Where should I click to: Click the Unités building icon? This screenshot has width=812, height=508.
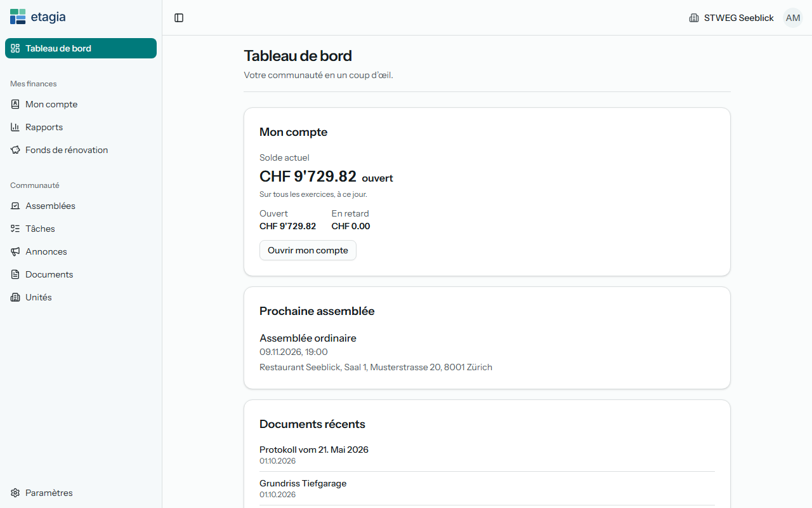[15, 297]
